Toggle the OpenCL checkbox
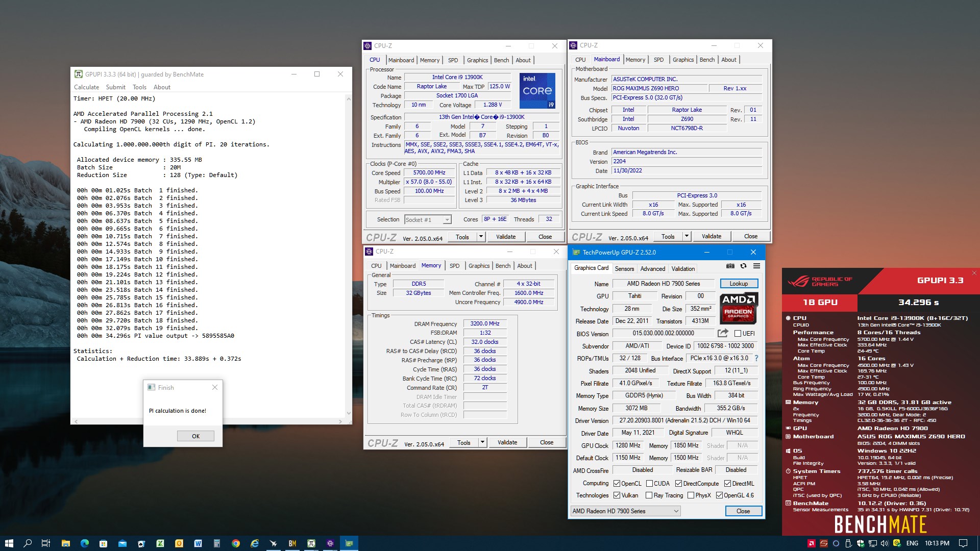This screenshot has width=980, height=551. (617, 484)
